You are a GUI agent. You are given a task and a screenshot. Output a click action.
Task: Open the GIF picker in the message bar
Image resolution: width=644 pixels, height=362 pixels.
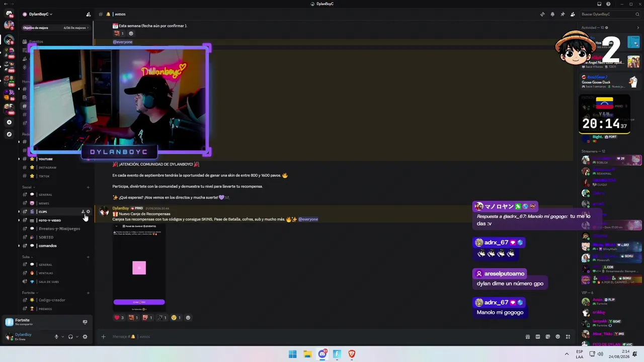(x=538, y=337)
